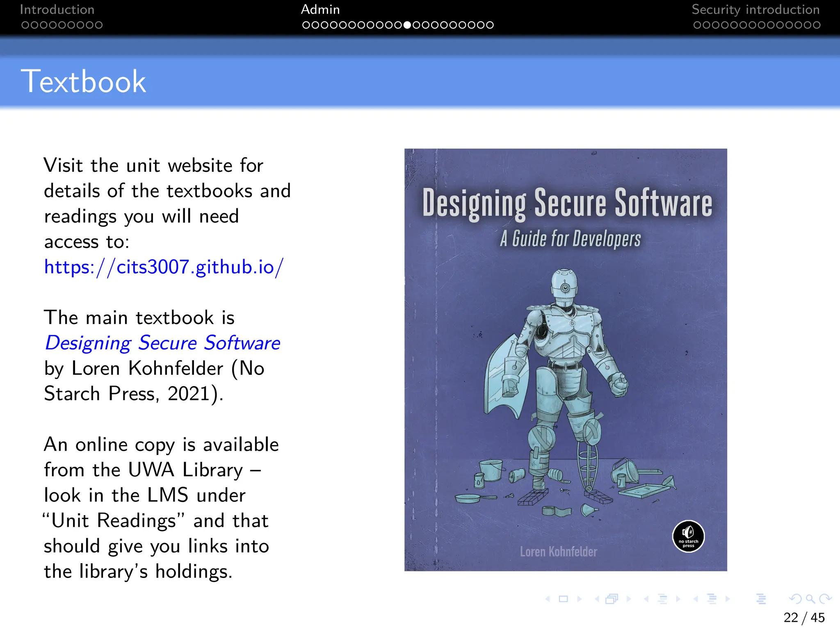840x630 pixels.
Task: Click the Textbook slide title
Action: pos(83,82)
